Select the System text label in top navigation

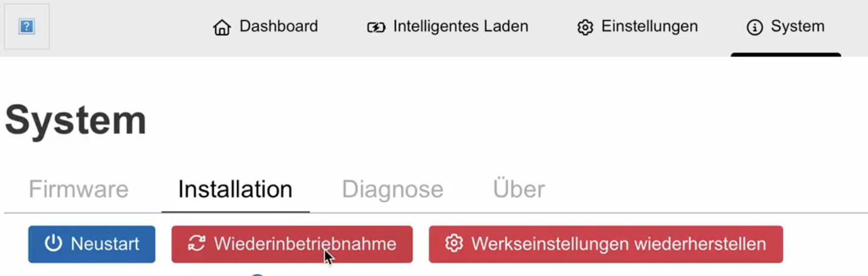pos(797,26)
